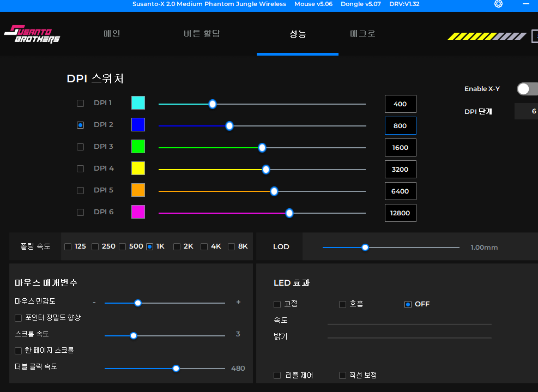Change the blue DPI 2 color swatch
This screenshot has height=392, width=538.
[x=138, y=125]
